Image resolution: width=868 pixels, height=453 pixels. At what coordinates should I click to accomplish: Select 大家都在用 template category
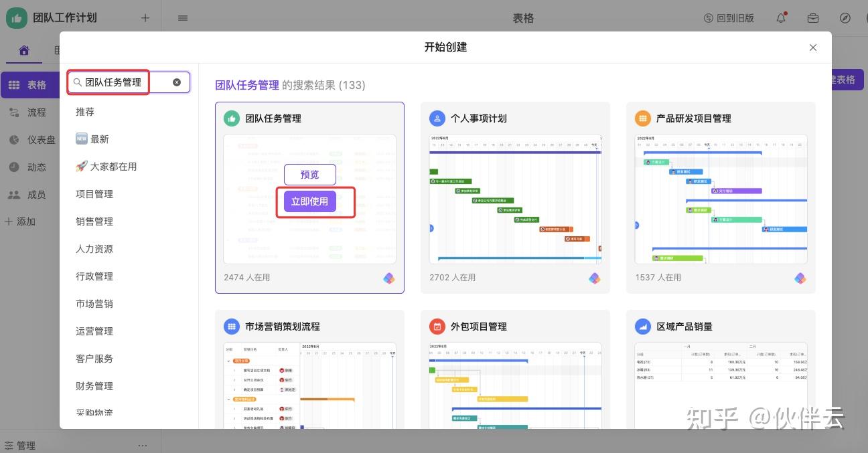point(106,167)
